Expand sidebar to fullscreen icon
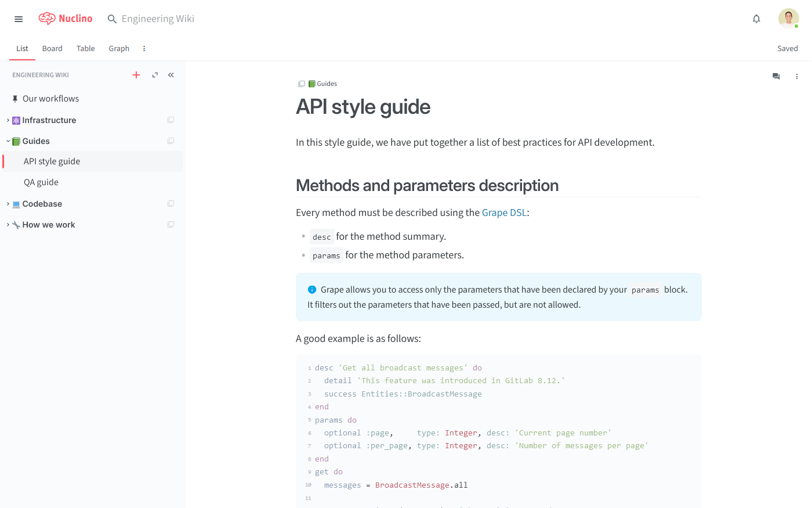Viewport: 812px width, 508px height. (155, 75)
